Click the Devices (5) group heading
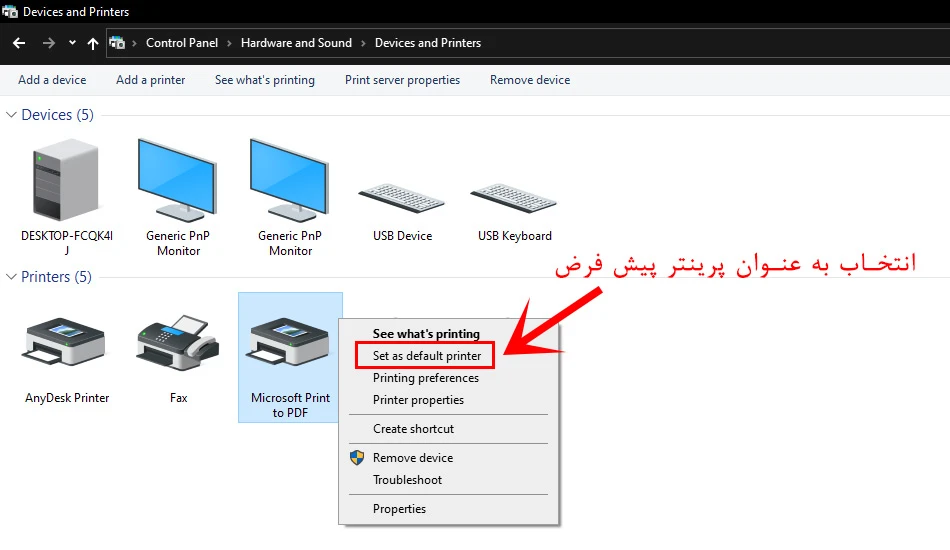 (58, 115)
